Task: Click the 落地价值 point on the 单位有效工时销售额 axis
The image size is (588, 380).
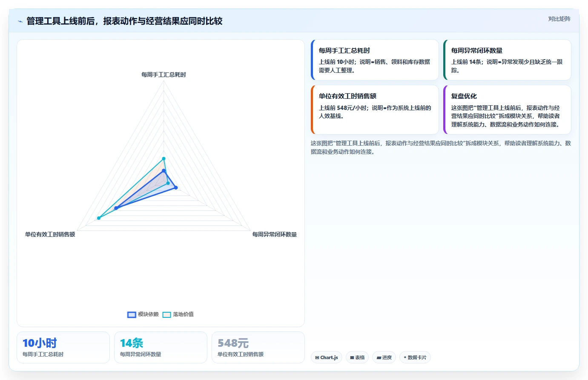Action: point(99,218)
